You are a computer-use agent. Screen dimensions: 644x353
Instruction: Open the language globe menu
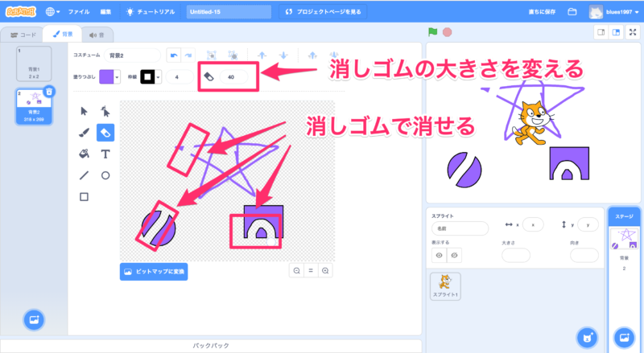(53, 12)
